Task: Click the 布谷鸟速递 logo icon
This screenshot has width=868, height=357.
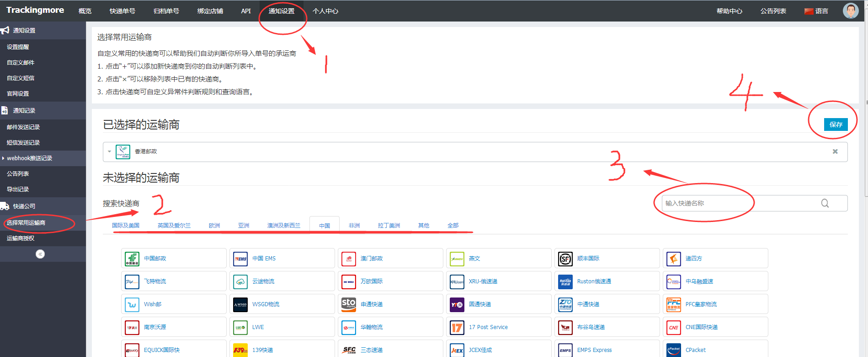Action: (565, 327)
